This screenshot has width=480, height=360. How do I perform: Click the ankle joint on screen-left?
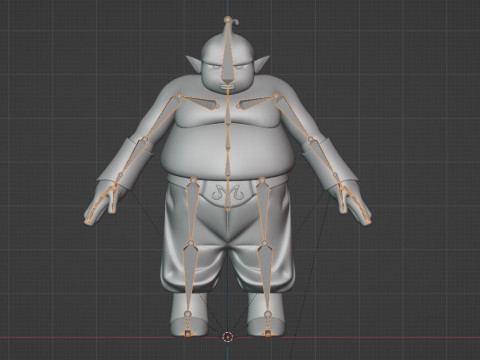[x=187, y=313]
